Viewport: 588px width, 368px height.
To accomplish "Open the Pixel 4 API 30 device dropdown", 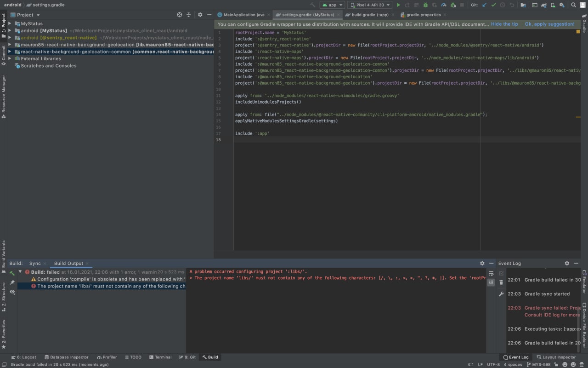I will click(370, 5).
